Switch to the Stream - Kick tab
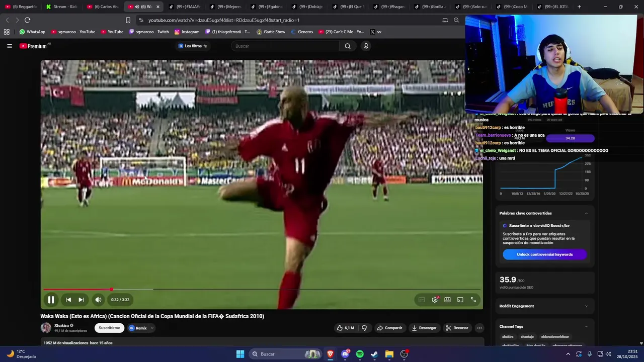Viewport: 644px width, 362px height. pos(61,7)
